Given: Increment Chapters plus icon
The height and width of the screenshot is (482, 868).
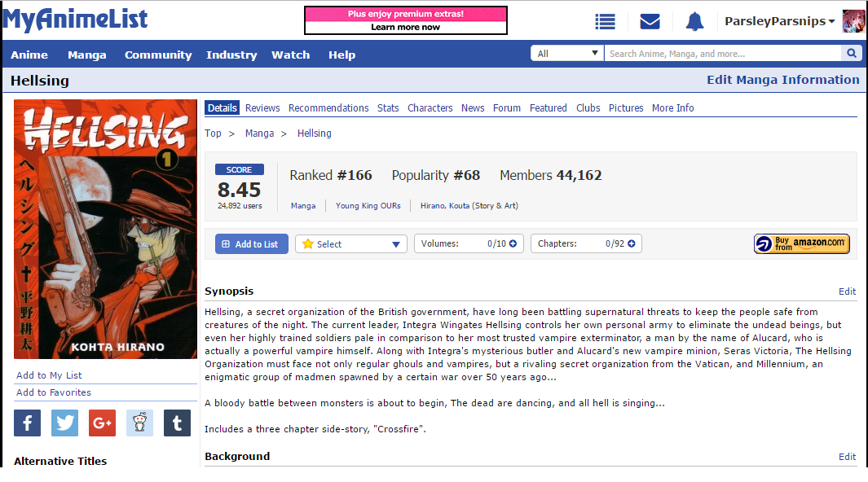Looking at the screenshot, I should tap(631, 243).
